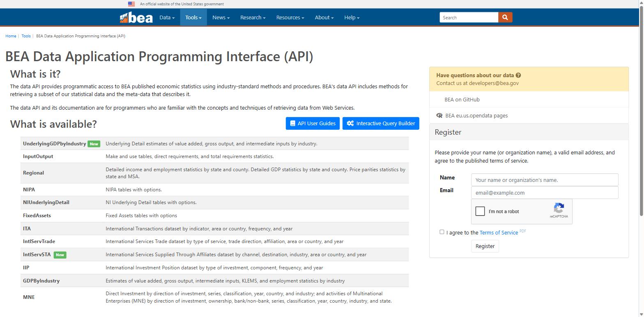The width and height of the screenshot is (644, 317).
Task: Focus the Email input field
Action: tap(545, 193)
